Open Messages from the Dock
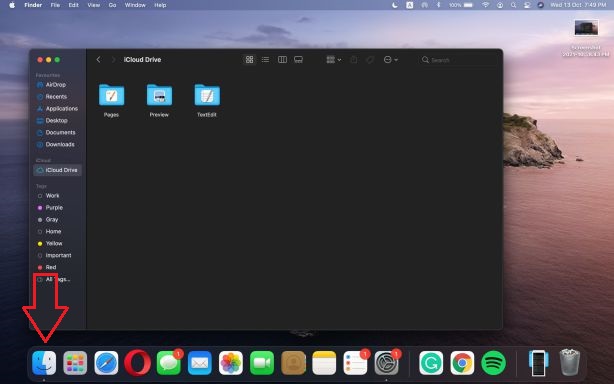This screenshot has height=384, width=614. coord(169,363)
